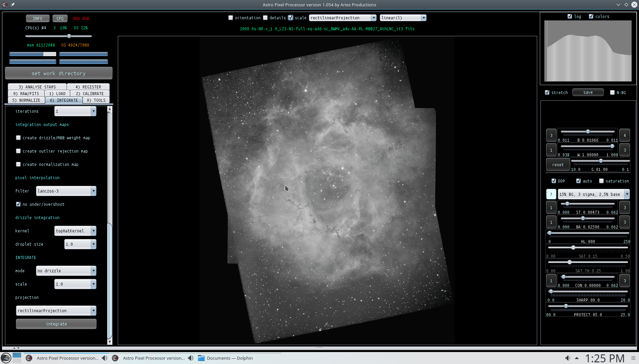Click the CPU threads slider handle
639x364 pixels.
pyautogui.click(x=69, y=36)
